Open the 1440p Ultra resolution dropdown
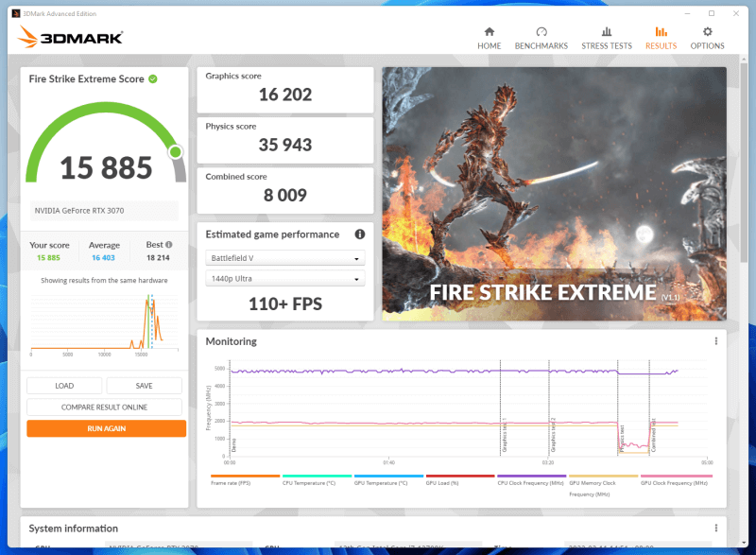756x555 pixels. click(x=285, y=279)
